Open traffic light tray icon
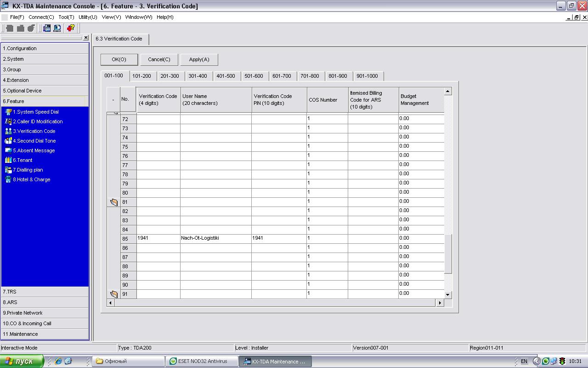The height and width of the screenshot is (368, 588). [x=562, y=361]
